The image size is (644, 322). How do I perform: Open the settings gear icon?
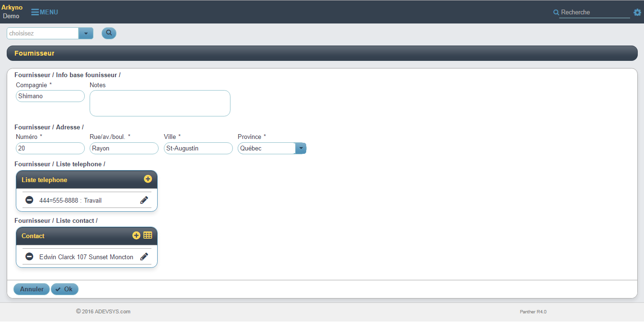point(637,12)
